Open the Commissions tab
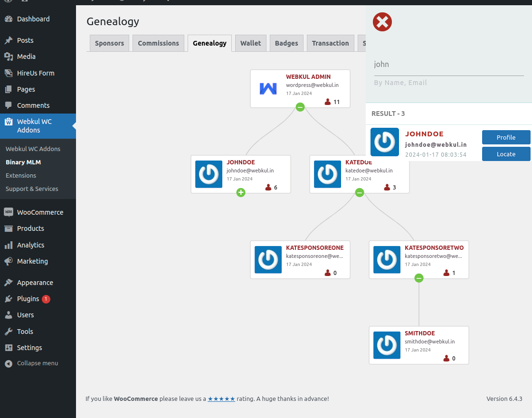The width and height of the screenshot is (532, 418). tap(158, 43)
